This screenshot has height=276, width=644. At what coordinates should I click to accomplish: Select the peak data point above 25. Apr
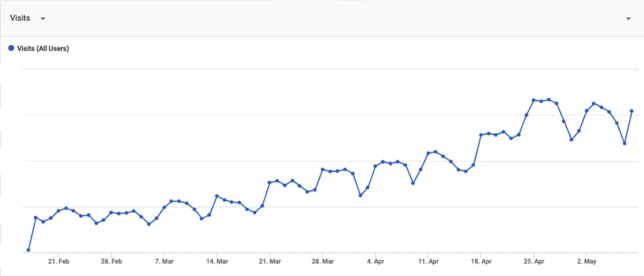(x=533, y=101)
